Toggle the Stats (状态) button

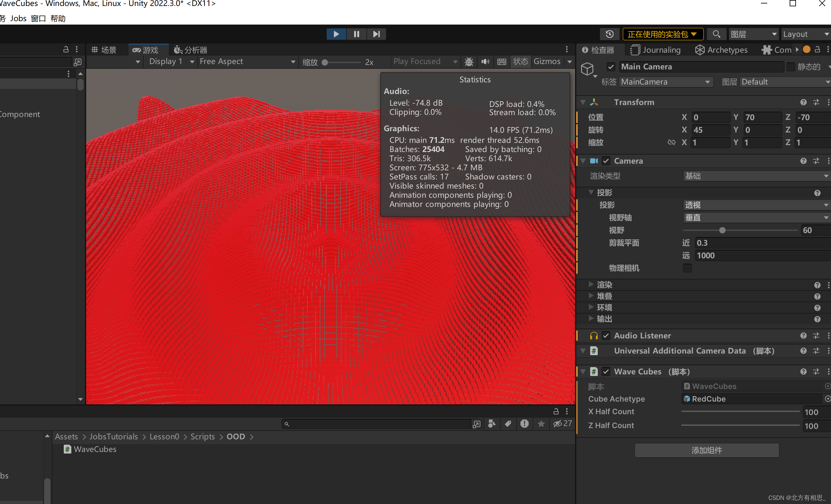point(520,62)
